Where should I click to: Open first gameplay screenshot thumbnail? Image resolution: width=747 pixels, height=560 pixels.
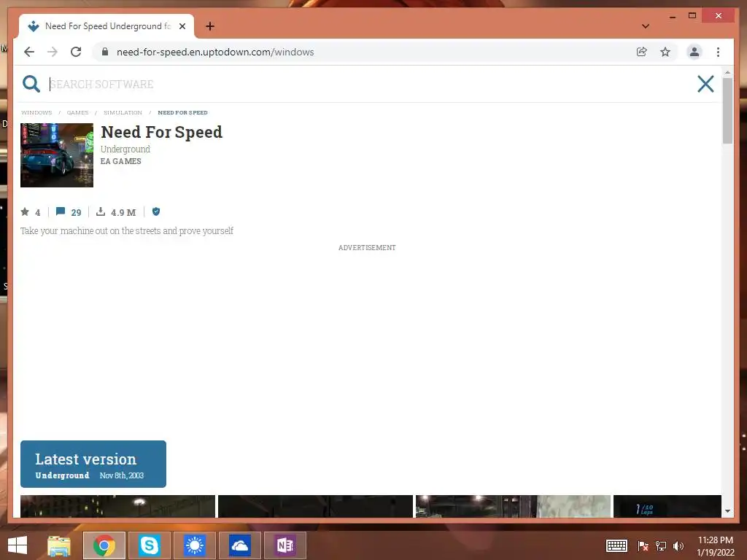(x=117, y=506)
